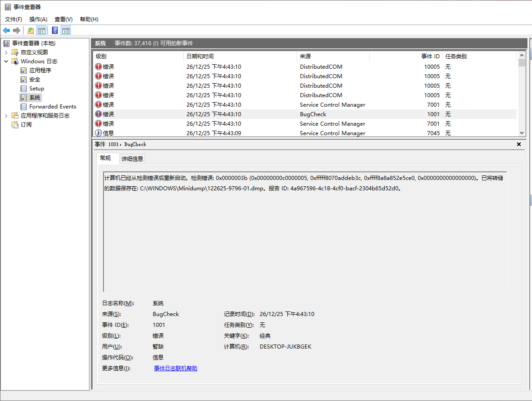Screen dimensions: 532x401
Task: Select the BugCheck event 1001 row
Action: [305, 114]
